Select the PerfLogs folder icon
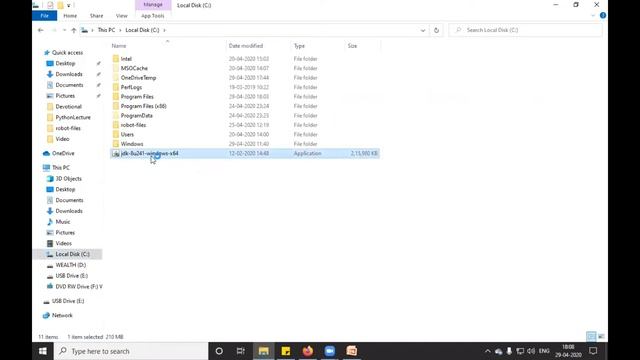The width and height of the screenshot is (640, 360). click(x=116, y=87)
